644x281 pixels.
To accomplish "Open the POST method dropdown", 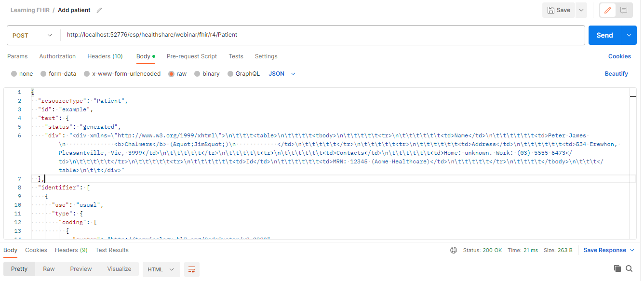I will click(x=33, y=35).
